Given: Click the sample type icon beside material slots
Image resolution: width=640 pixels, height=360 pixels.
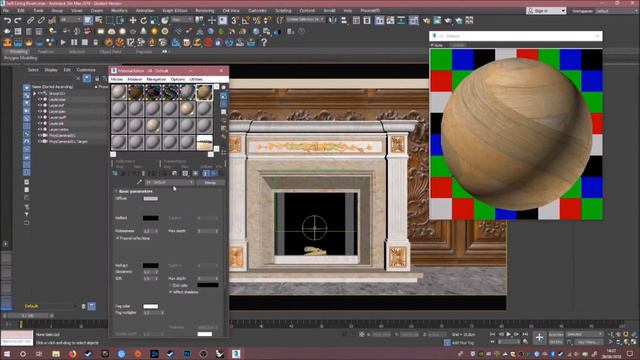Looking at the screenshot, I should (224, 88).
